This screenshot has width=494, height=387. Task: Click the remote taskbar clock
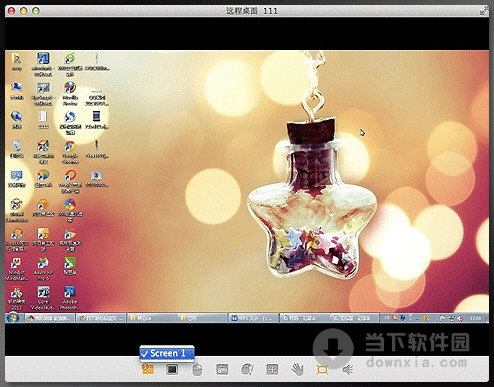tap(475, 318)
